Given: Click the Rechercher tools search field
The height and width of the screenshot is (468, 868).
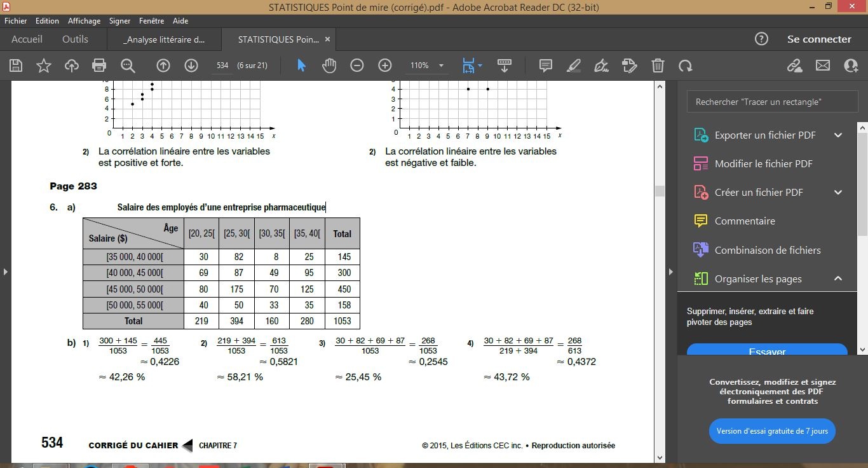Looking at the screenshot, I should click(772, 102).
